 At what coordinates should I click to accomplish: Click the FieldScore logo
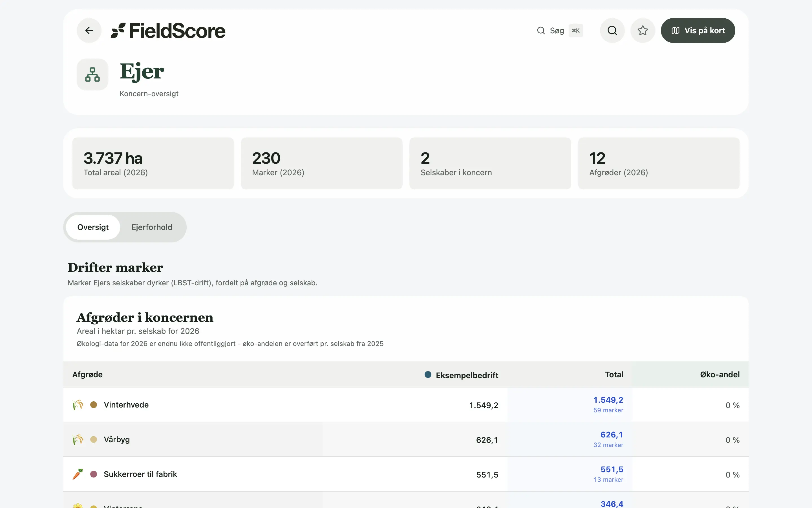168,30
